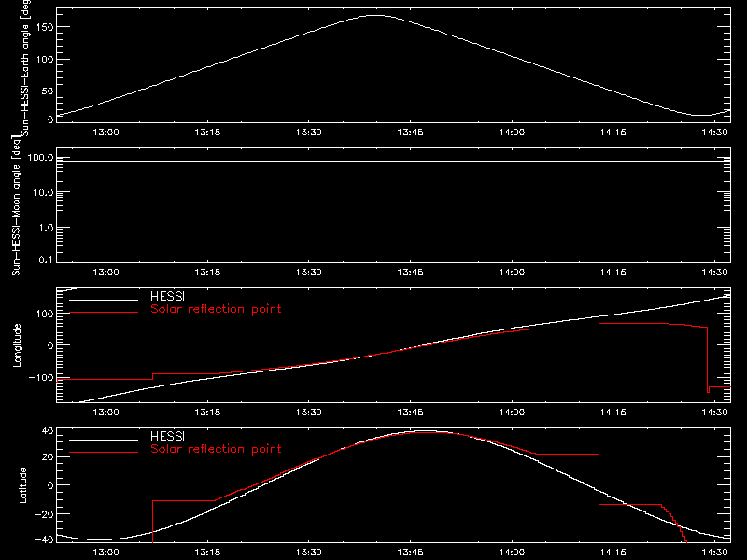Tap the 13:00 label under Latitude plot

pos(106,553)
